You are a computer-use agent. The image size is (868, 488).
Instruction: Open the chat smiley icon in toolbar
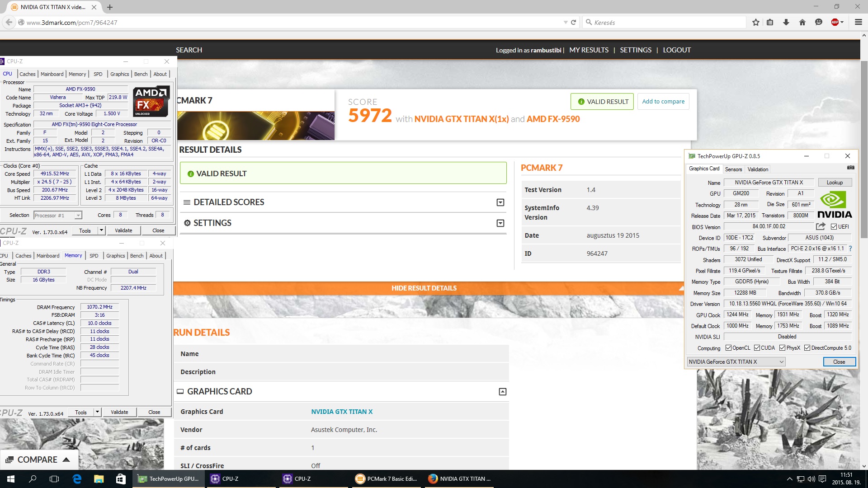tap(819, 22)
